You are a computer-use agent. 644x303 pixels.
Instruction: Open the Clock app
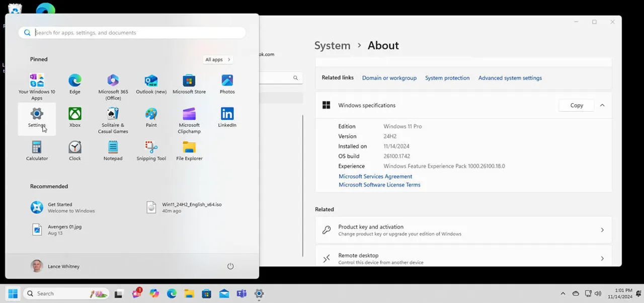pos(75,150)
